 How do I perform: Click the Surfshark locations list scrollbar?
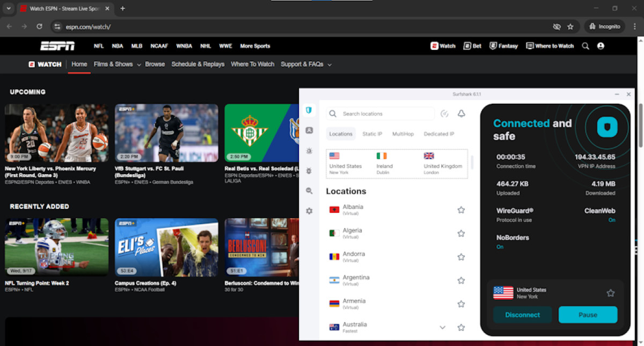[x=472, y=163]
